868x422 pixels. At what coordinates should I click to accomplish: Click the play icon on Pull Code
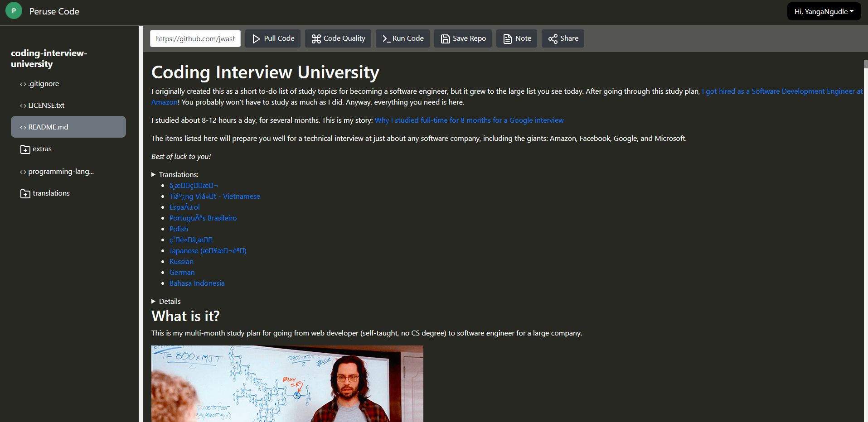coord(256,39)
